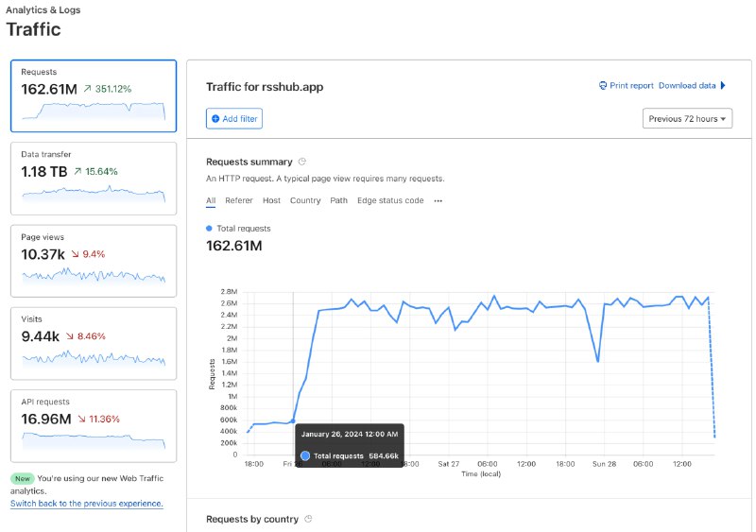Click the plus icon in Add filter
Screen dimensions: 756x532
(215, 119)
